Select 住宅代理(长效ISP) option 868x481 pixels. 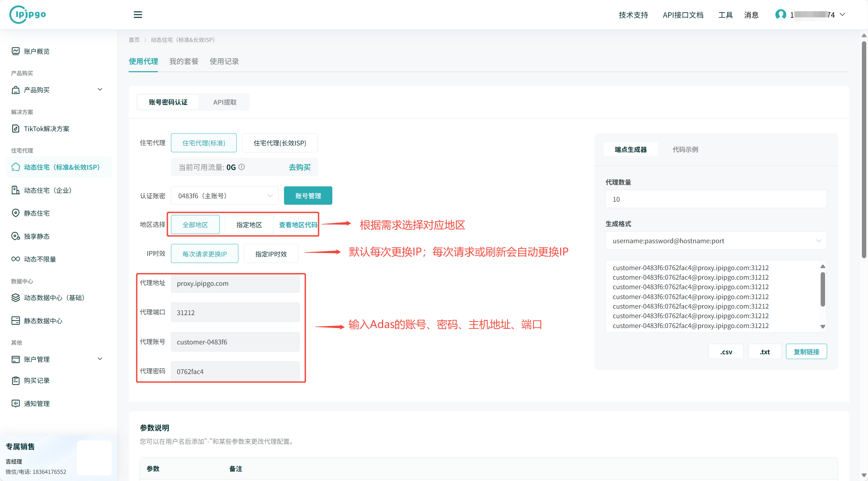280,143
